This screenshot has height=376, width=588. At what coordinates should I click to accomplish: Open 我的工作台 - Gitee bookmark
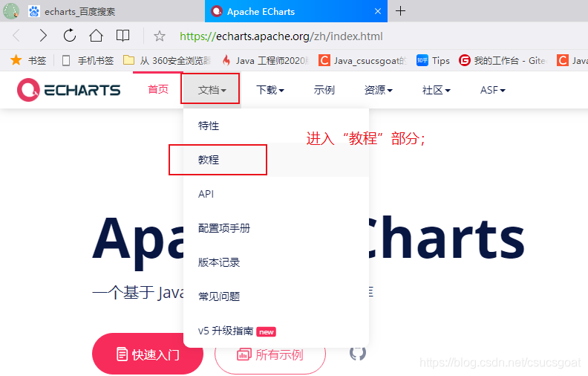(503, 60)
